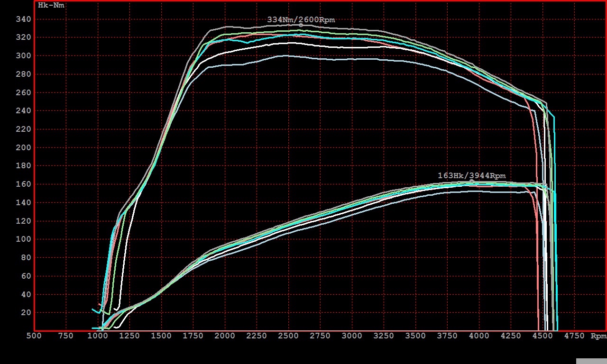
Task: Click the 340 value on the vertical axis
Action: point(23,19)
